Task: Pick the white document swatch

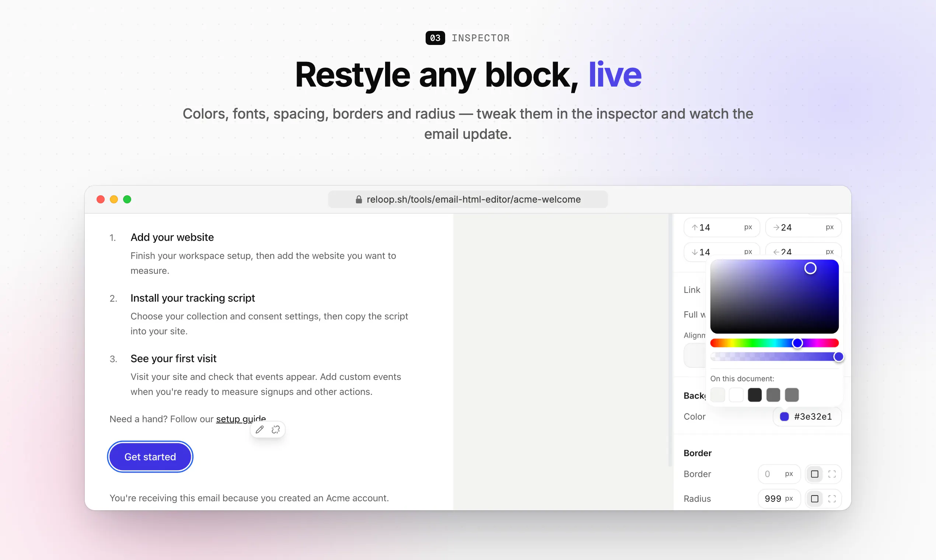Action: click(736, 395)
